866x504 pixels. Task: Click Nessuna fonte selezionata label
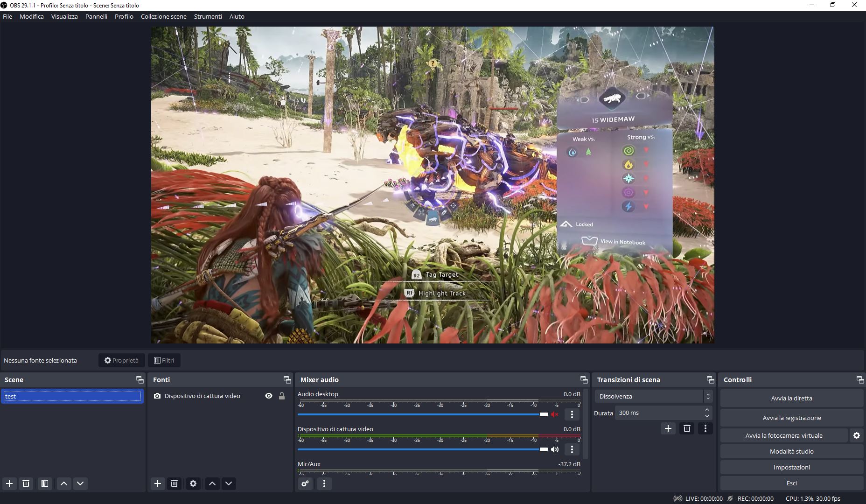[40, 360]
